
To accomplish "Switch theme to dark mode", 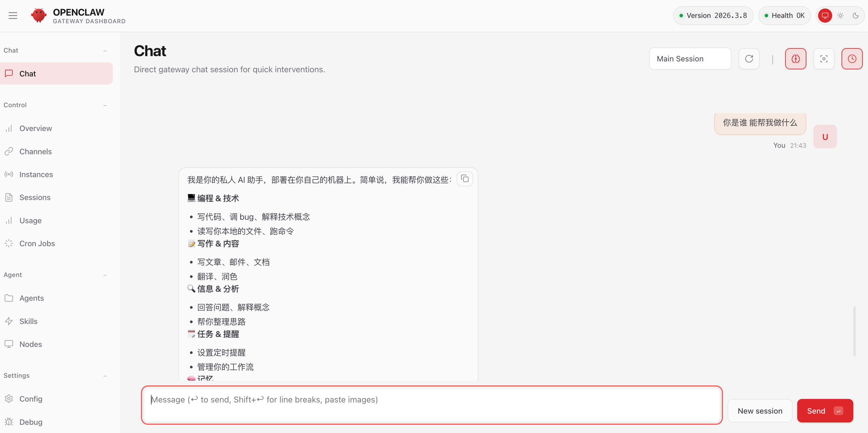I will tap(856, 15).
